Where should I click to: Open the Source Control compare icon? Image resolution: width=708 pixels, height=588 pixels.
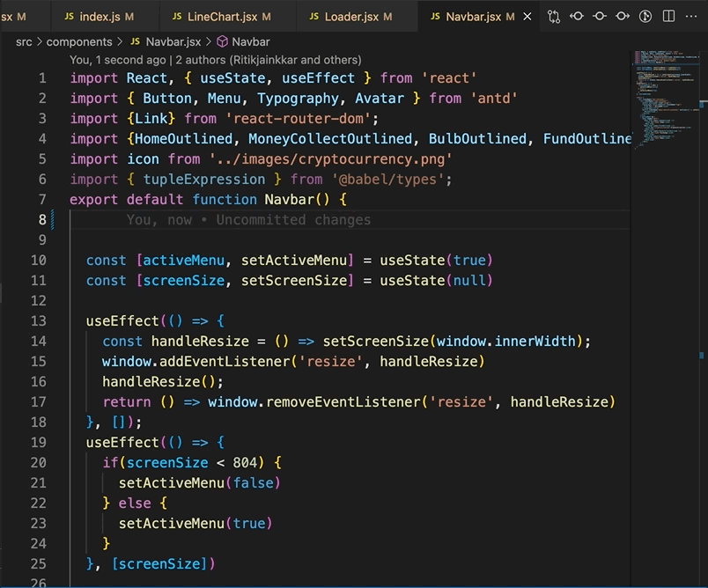coord(555,16)
